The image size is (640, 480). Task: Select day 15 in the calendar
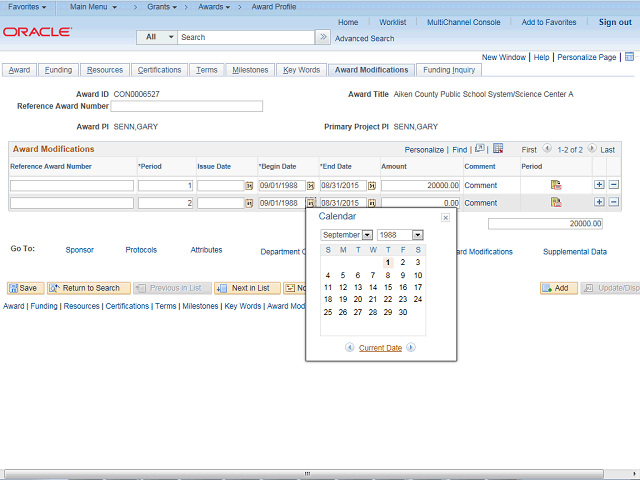388,287
